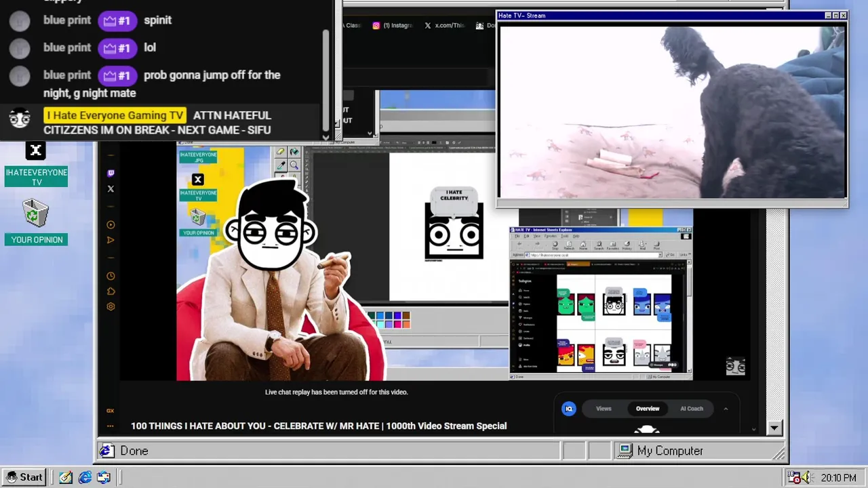Image resolution: width=868 pixels, height=488 pixels.
Task: Launch Internet Explorer from quick launch
Action: 85,477
